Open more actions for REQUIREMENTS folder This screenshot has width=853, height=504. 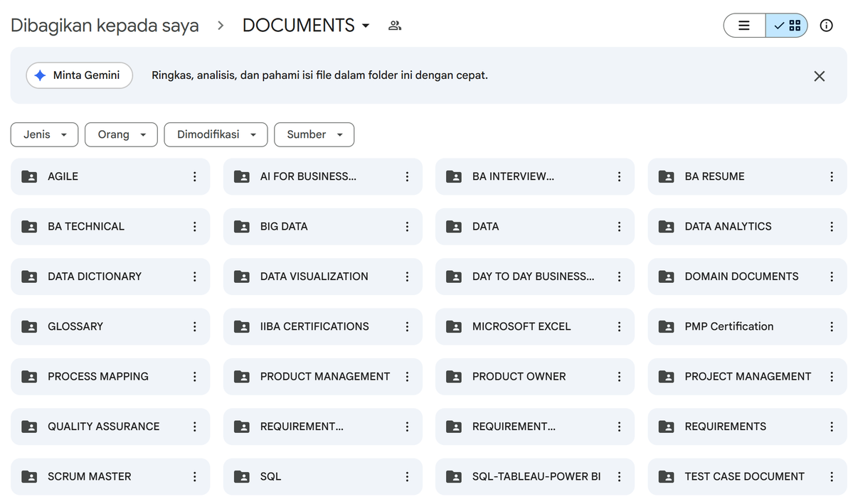point(831,427)
